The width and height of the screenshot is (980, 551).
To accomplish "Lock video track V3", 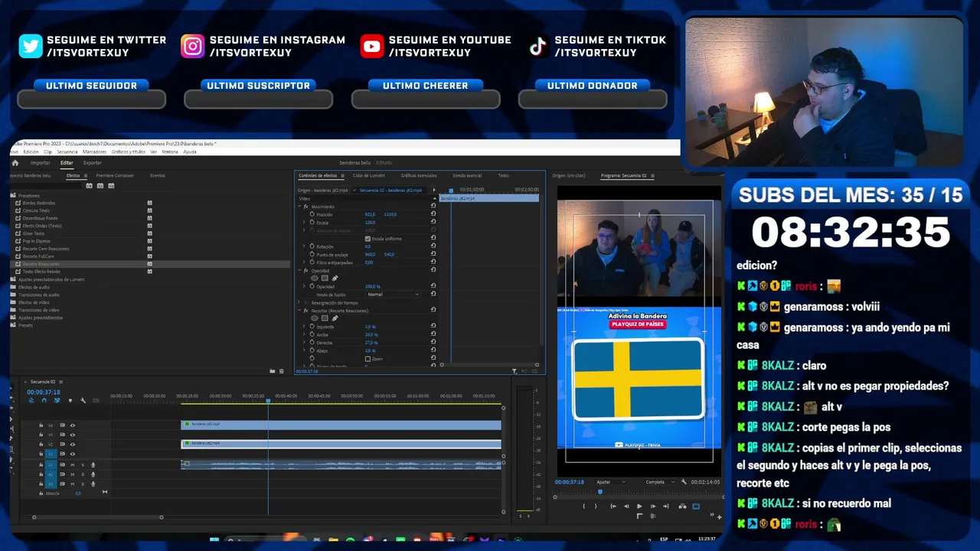I will 41,435.
